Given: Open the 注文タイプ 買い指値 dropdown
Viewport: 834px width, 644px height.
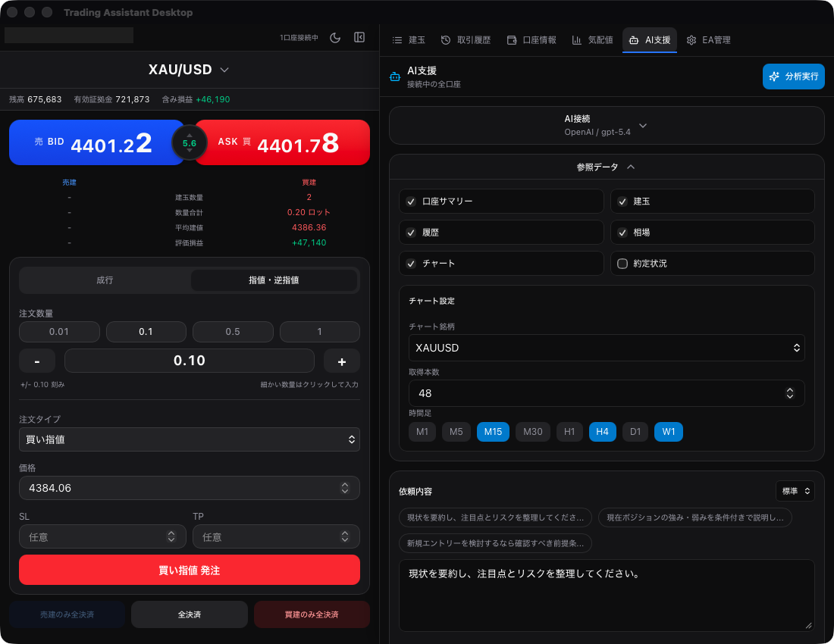Looking at the screenshot, I should pos(190,439).
